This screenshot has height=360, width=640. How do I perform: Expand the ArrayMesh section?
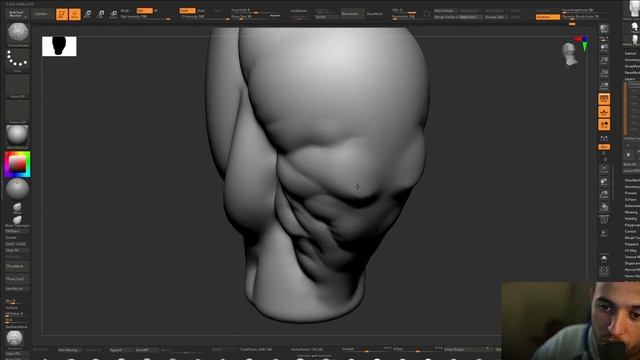coord(631,66)
